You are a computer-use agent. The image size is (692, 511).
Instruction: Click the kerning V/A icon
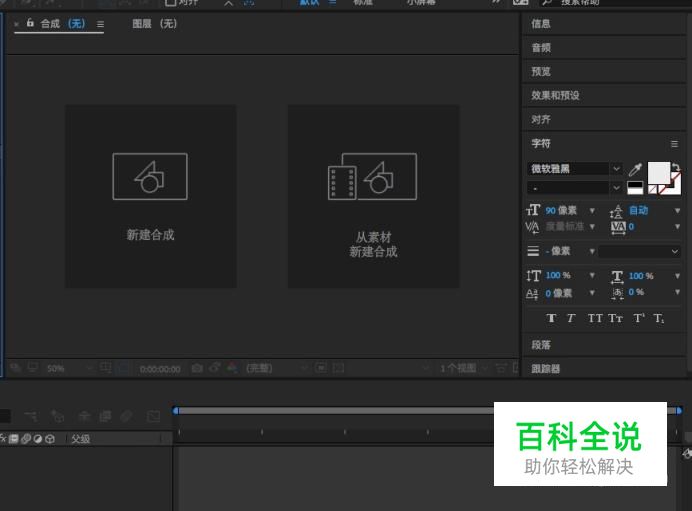(x=532, y=227)
